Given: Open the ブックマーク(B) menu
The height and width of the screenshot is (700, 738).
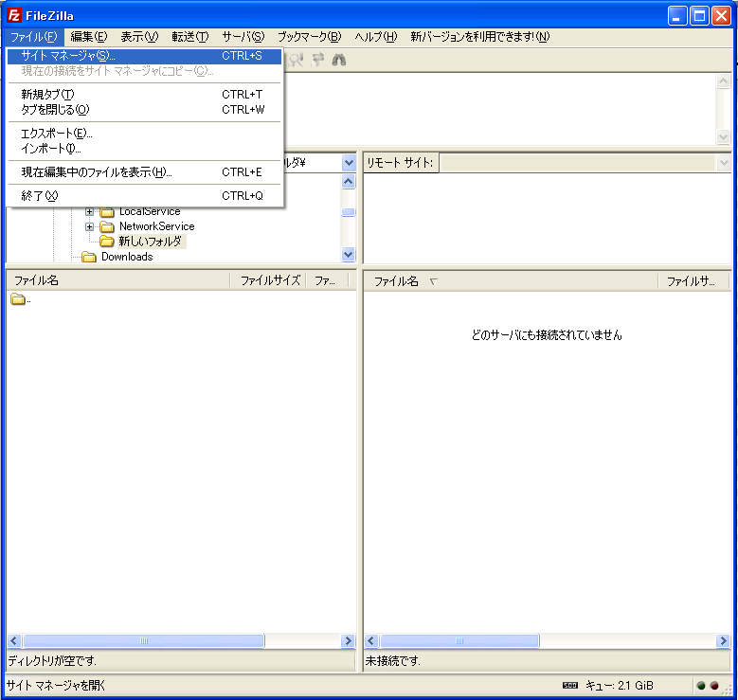Looking at the screenshot, I should (x=309, y=37).
